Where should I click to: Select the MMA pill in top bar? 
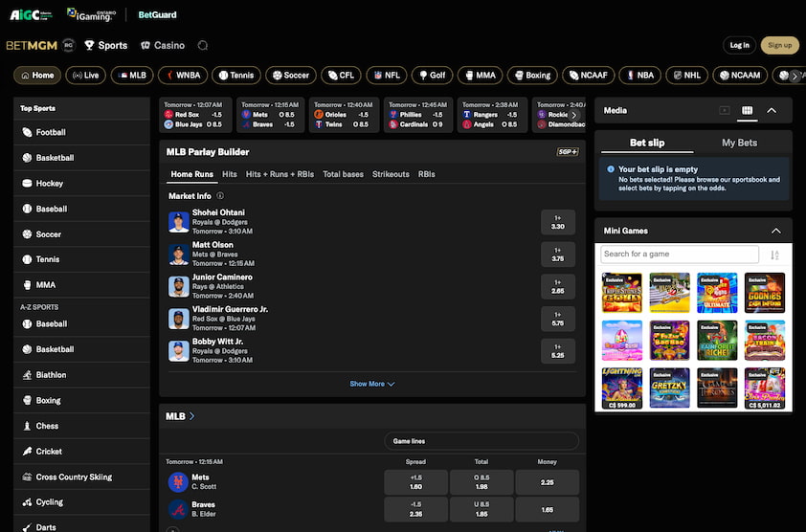481,75
